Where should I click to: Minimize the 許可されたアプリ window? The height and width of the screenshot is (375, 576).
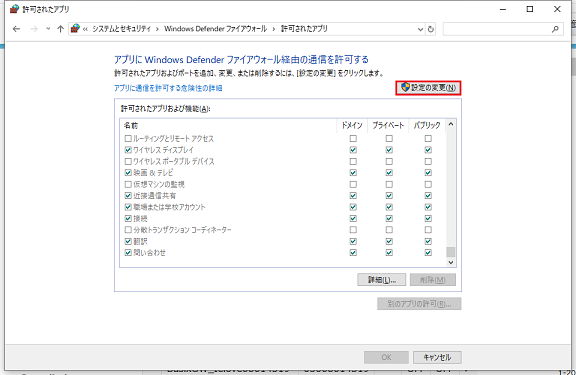[x=503, y=9]
